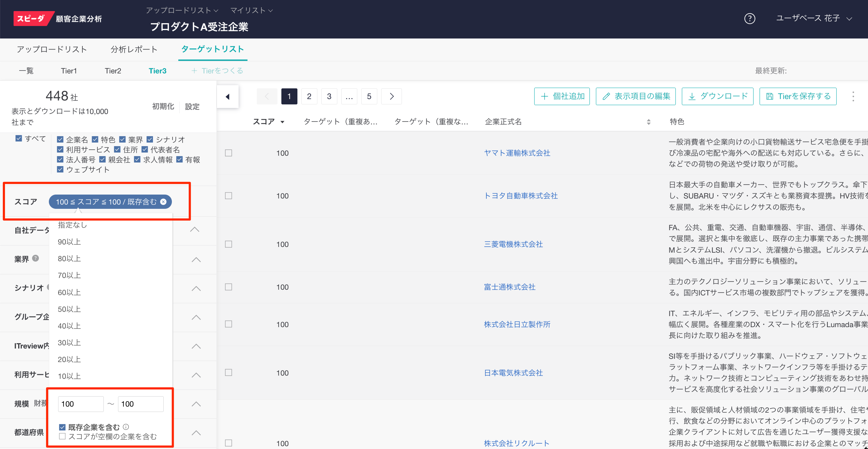Image resolution: width=868 pixels, height=449 pixels.
Task: Enable スコアが空欄の企業を含む checkbox
Action: point(62,436)
